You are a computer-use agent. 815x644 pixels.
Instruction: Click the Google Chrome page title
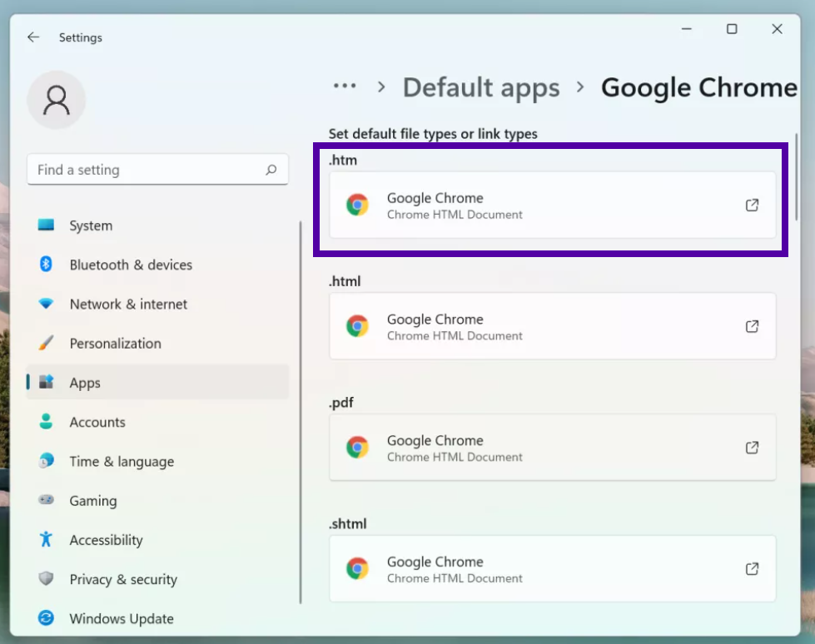click(699, 87)
